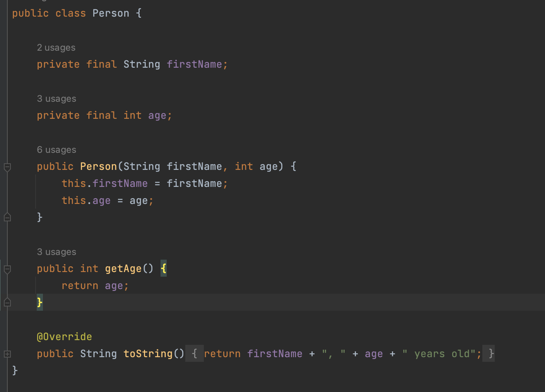The image size is (545, 392).
Task: Click the final closing brace of the class
Action: [15, 370]
